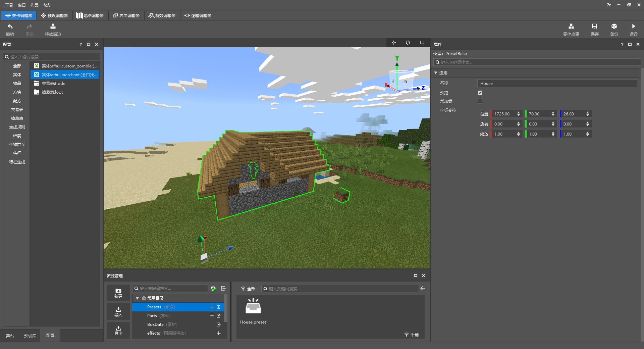Float the 属性 panel using its window icon
The height and width of the screenshot is (349, 644).
[x=630, y=44]
